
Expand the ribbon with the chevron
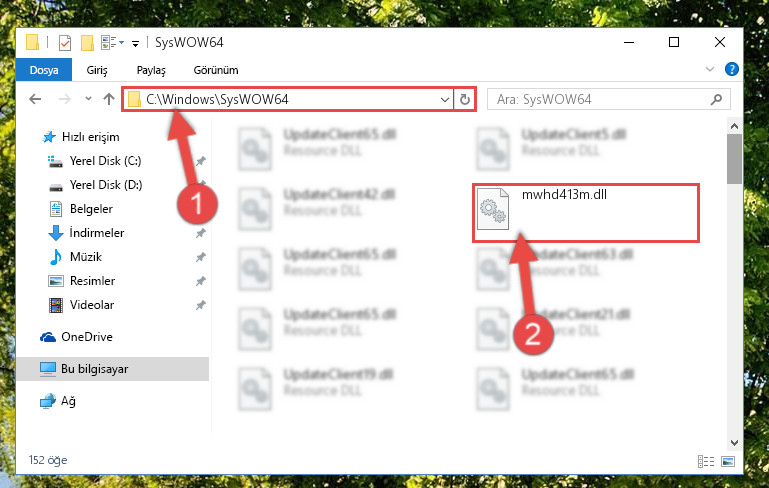pos(710,69)
